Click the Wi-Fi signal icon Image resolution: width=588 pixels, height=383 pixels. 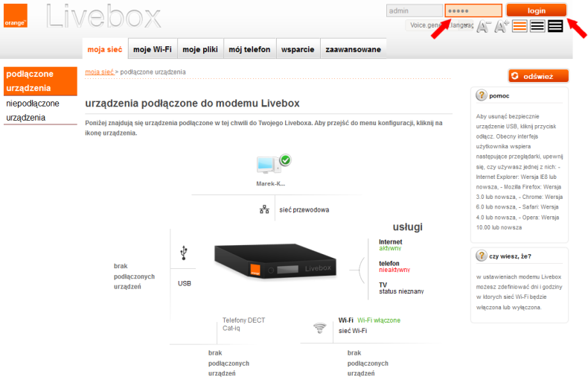(x=319, y=328)
